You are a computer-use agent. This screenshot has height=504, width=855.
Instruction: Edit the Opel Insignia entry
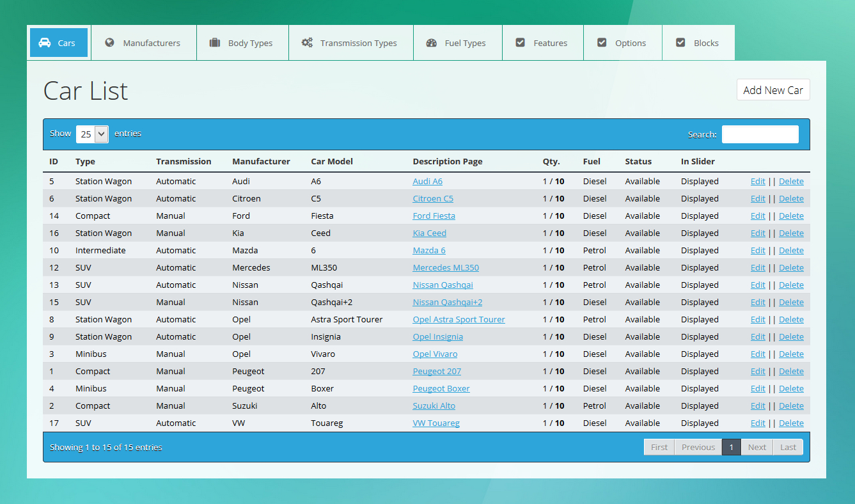tap(758, 336)
